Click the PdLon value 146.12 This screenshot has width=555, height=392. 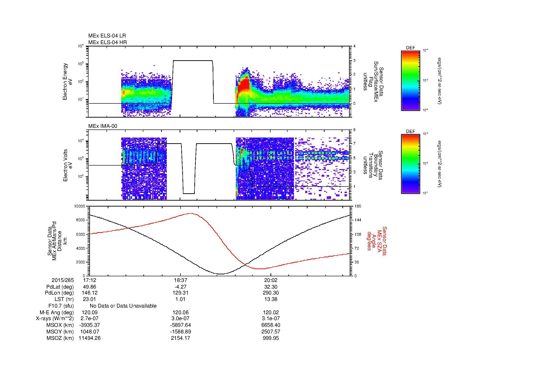click(x=90, y=293)
